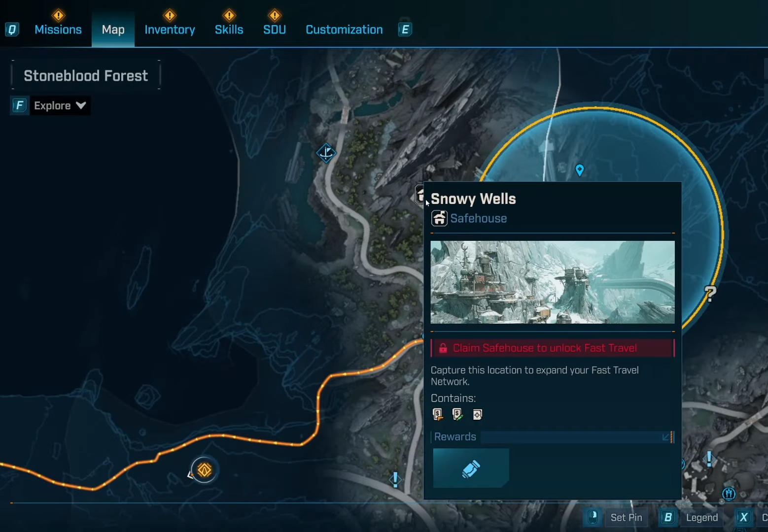
Task: Click the question mark marker on the map
Action: coord(710,294)
